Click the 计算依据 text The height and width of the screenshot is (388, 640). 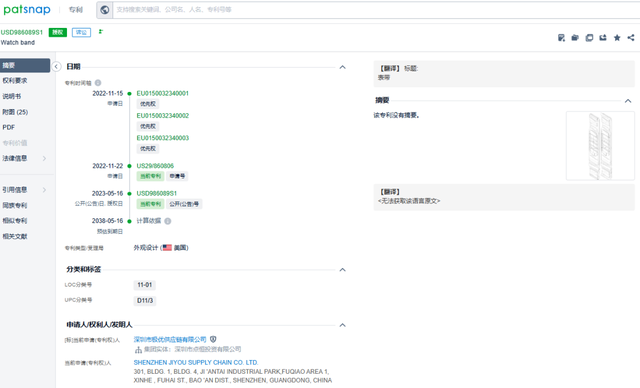tap(149, 221)
